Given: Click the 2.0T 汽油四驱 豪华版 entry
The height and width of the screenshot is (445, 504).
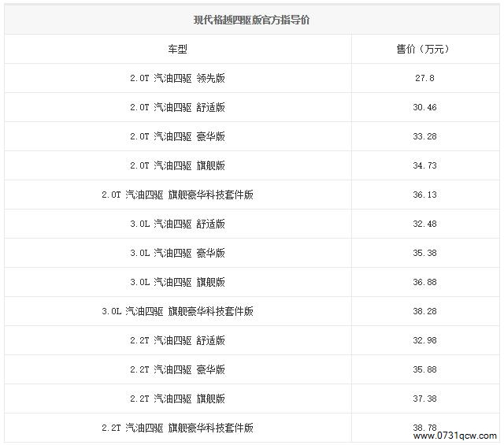Looking at the screenshot, I should coord(177,136).
